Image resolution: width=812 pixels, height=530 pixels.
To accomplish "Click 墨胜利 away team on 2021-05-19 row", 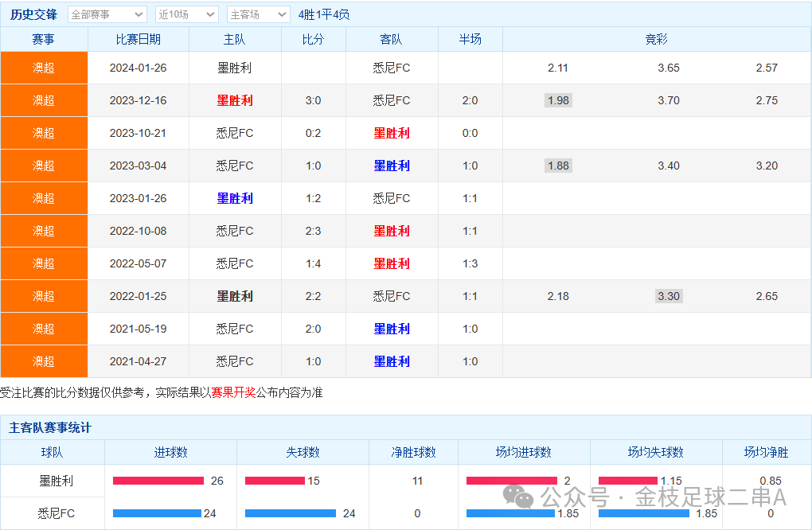I will (x=392, y=329).
